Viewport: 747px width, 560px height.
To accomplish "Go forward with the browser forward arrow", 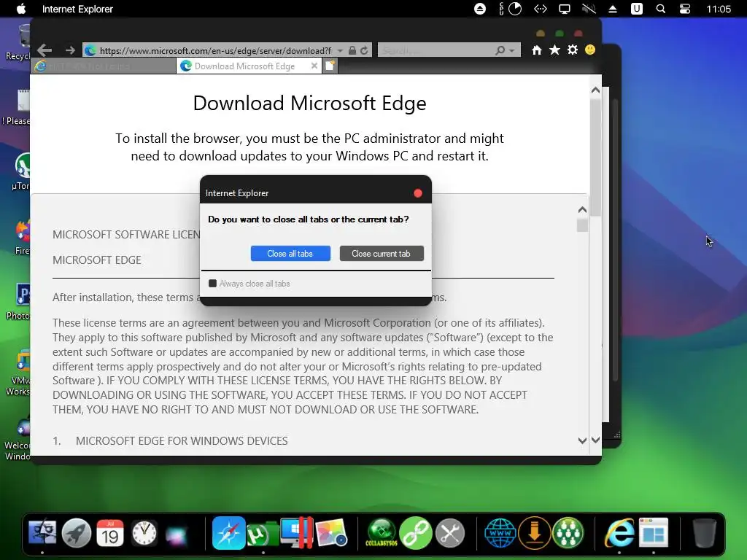I will [70, 50].
